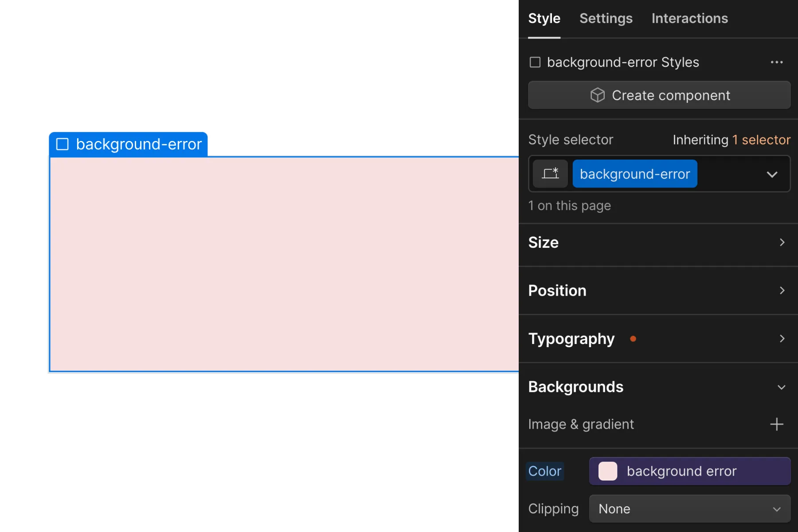This screenshot has width=798, height=532.
Task: Click the pink background error color swatch
Action: point(608,471)
